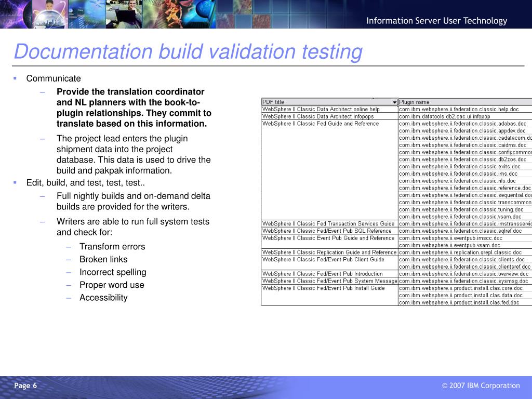532x399 pixels.
Task: Click 'WebSphere II Classic Fed Transaction Services Guide' cell
Action: pos(329,223)
